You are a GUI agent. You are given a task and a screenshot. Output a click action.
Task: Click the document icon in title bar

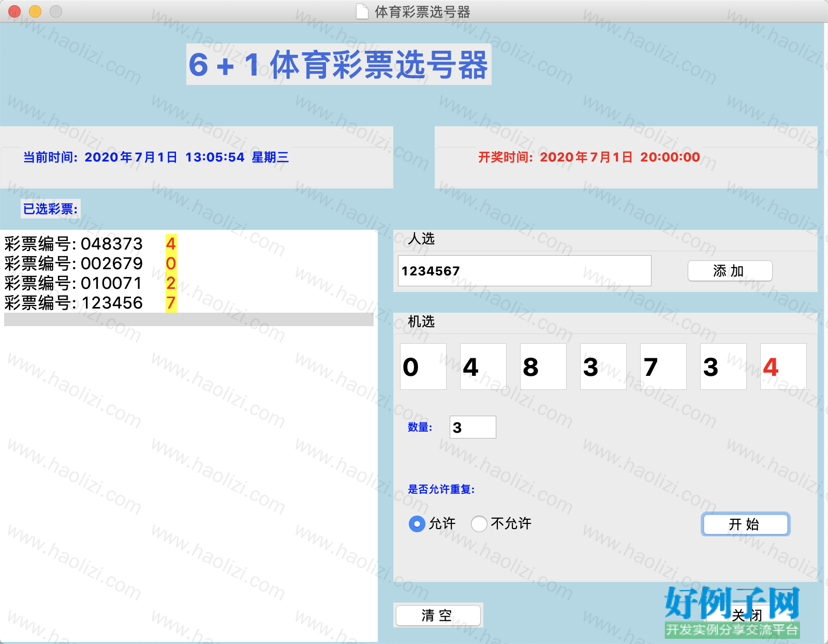coord(362,11)
